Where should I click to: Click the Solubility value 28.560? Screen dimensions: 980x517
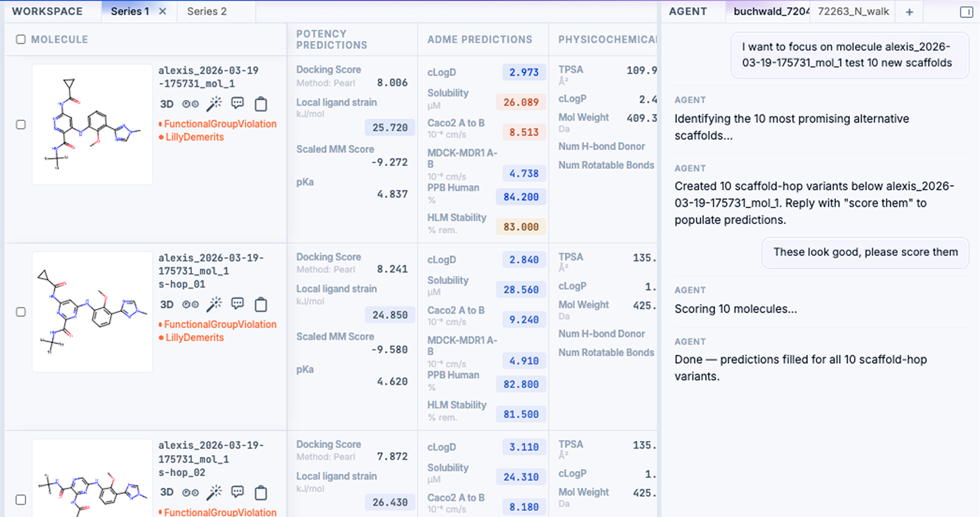point(521,290)
